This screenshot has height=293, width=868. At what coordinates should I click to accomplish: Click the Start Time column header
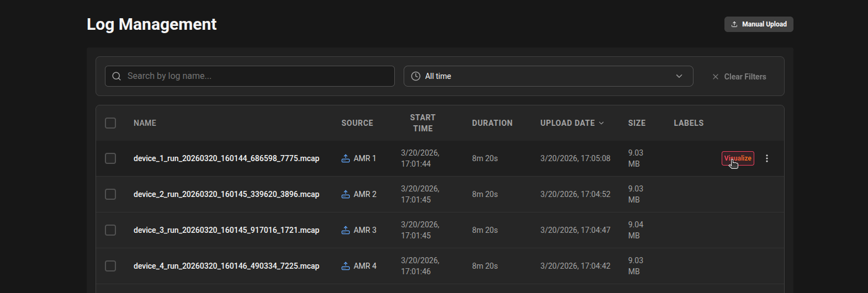click(x=423, y=123)
